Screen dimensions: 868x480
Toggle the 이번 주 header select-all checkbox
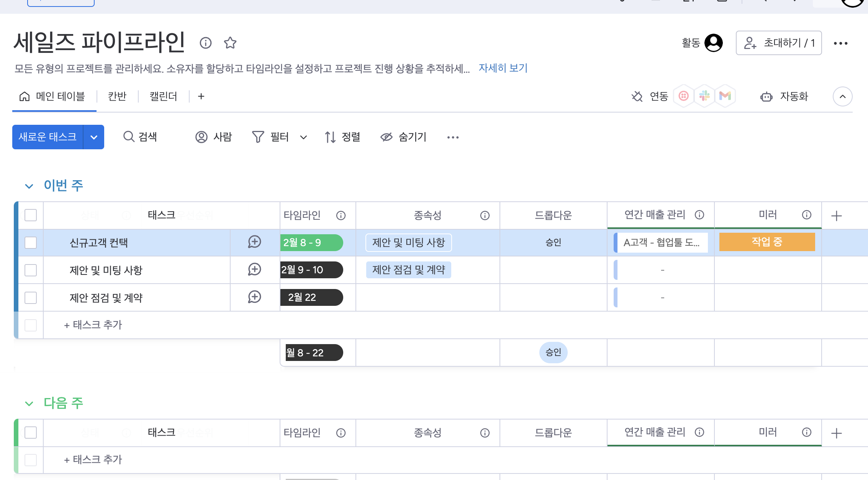click(31, 215)
